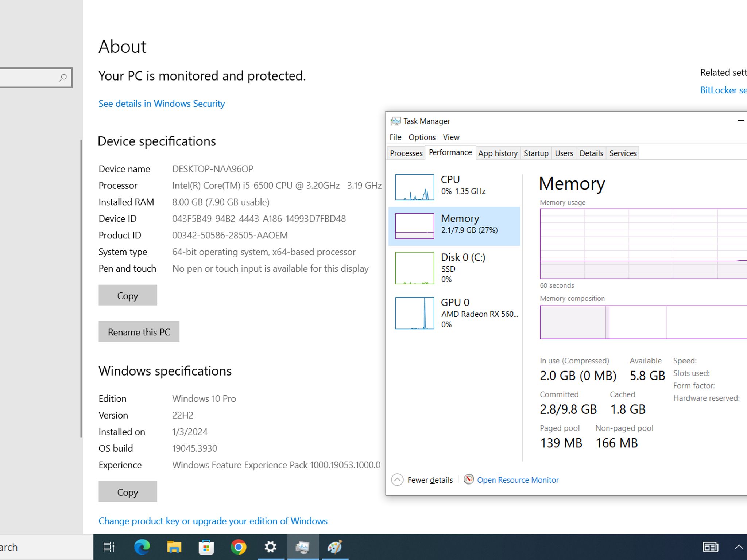
Task: Open the BitLocker settings link
Action: pos(723,90)
